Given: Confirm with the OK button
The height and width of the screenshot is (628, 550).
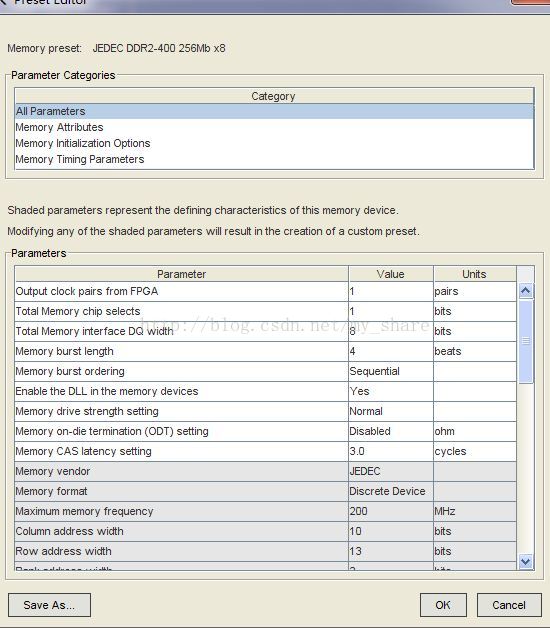Looking at the screenshot, I should point(443,605).
